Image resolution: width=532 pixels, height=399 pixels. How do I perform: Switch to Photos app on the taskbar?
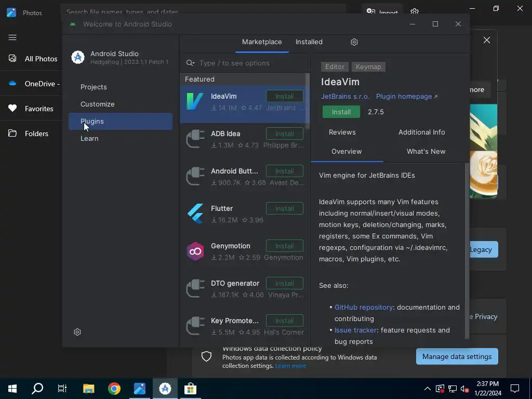coord(139,389)
